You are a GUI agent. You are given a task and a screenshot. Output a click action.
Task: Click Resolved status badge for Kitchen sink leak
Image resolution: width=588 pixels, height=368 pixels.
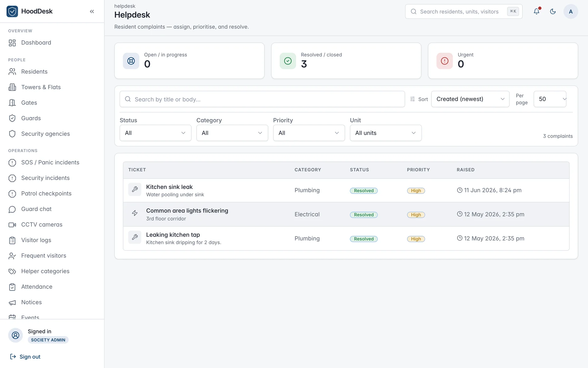point(364,190)
